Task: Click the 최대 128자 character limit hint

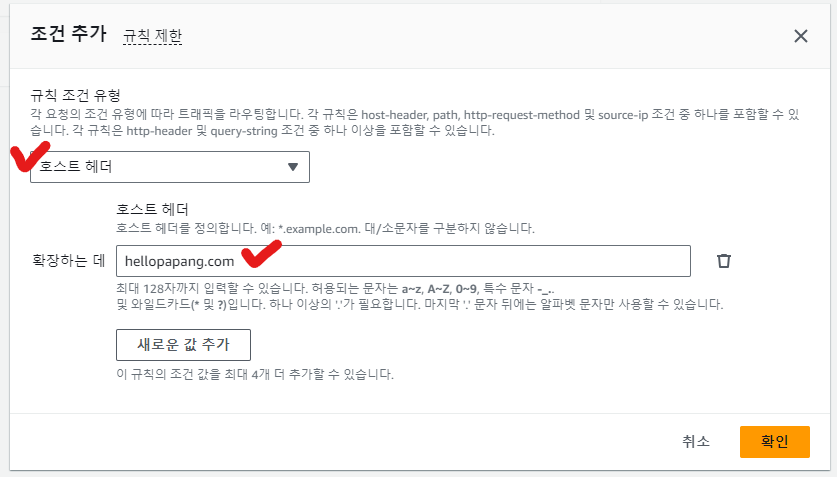Action: [x=400, y=288]
